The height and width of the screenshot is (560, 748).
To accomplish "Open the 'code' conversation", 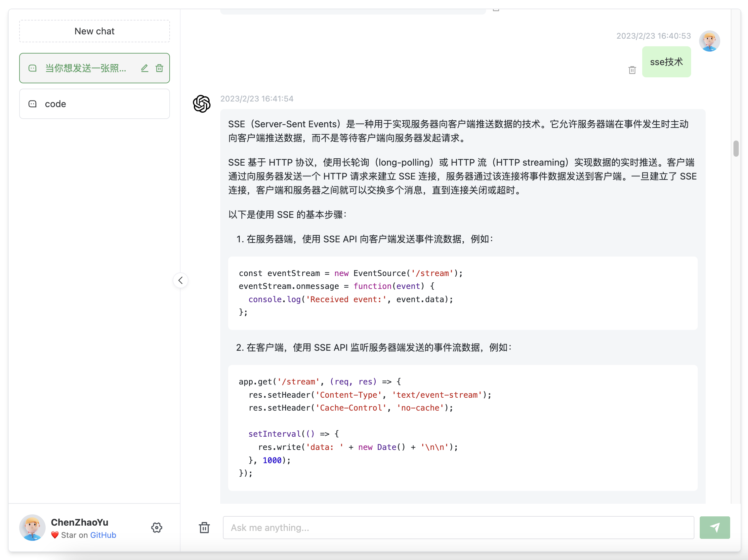I will pyautogui.click(x=94, y=104).
